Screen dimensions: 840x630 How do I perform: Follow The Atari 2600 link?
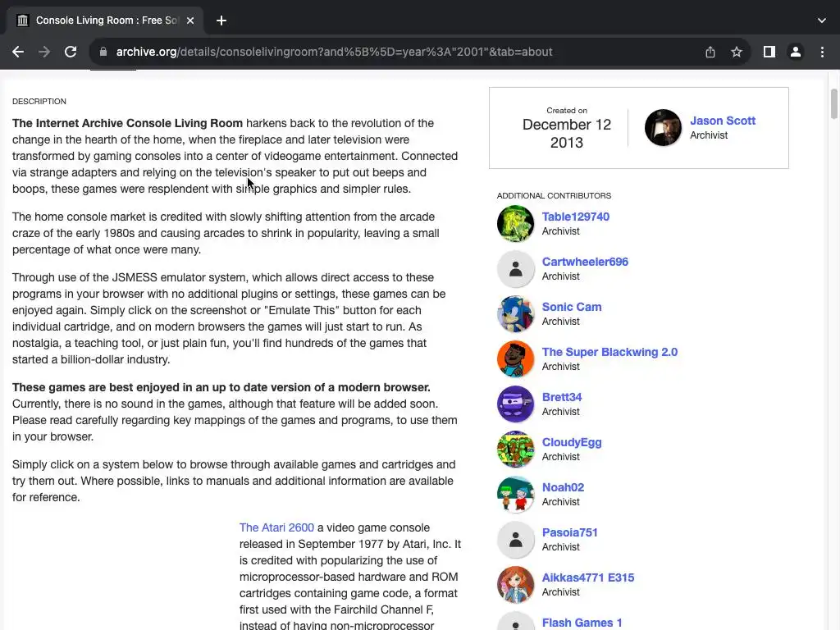point(276,527)
